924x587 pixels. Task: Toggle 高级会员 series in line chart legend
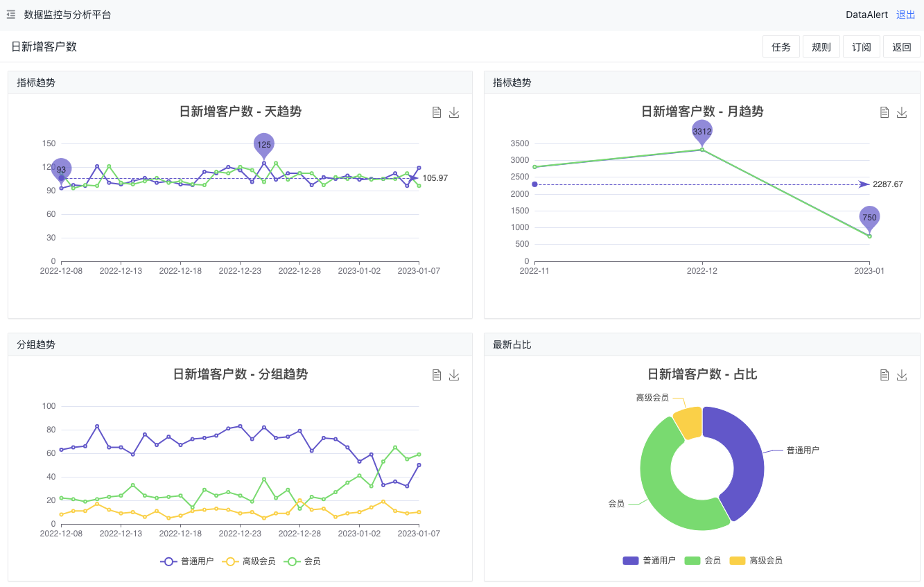(x=249, y=561)
